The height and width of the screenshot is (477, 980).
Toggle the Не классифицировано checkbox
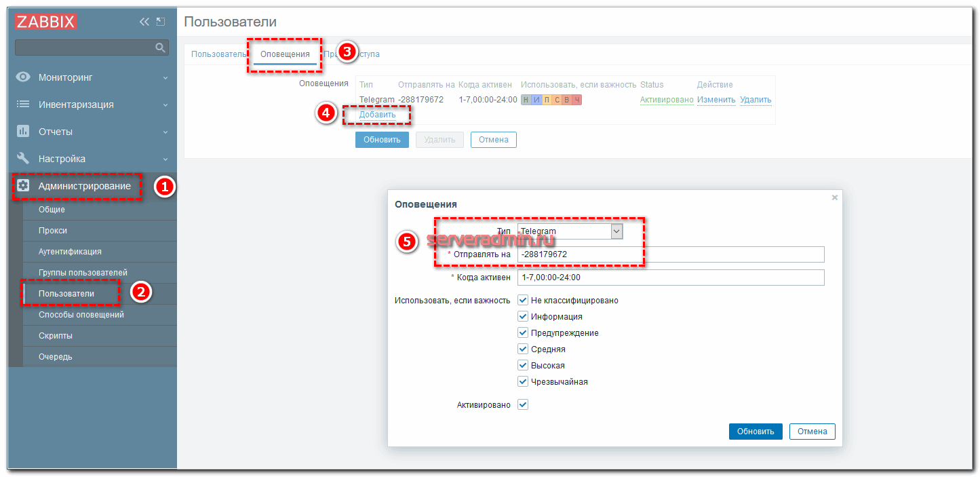(x=523, y=300)
